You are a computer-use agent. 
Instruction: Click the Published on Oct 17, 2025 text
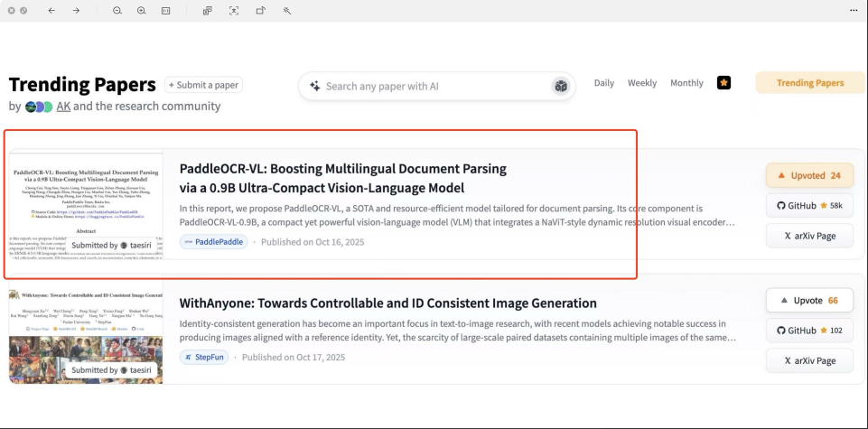(294, 357)
